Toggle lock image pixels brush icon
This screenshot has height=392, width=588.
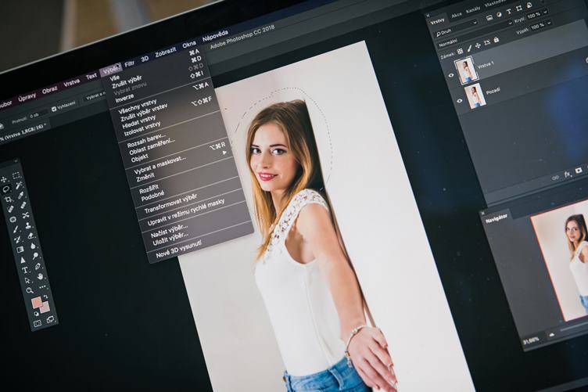pyautogui.click(x=469, y=49)
